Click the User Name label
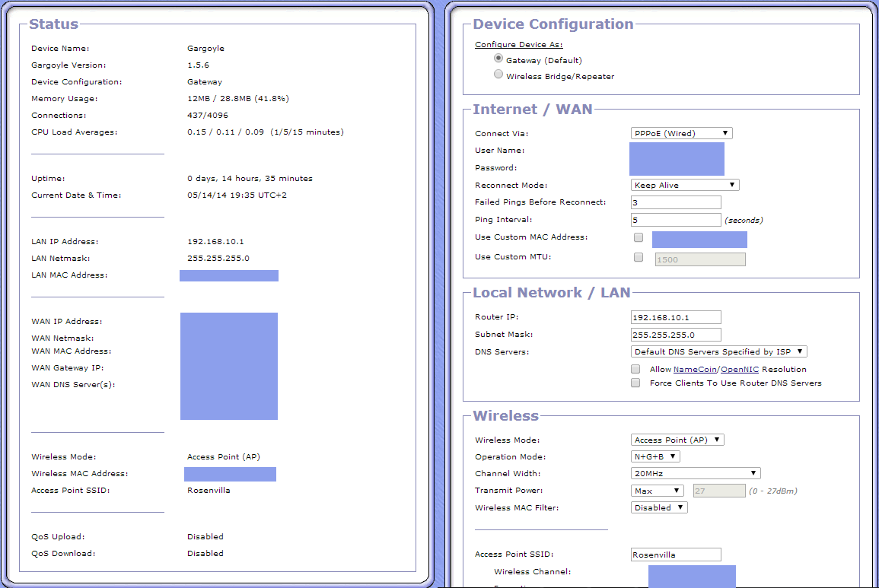This screenshot has width=879, height=588. pyautogui.click(x=499, y=151)
